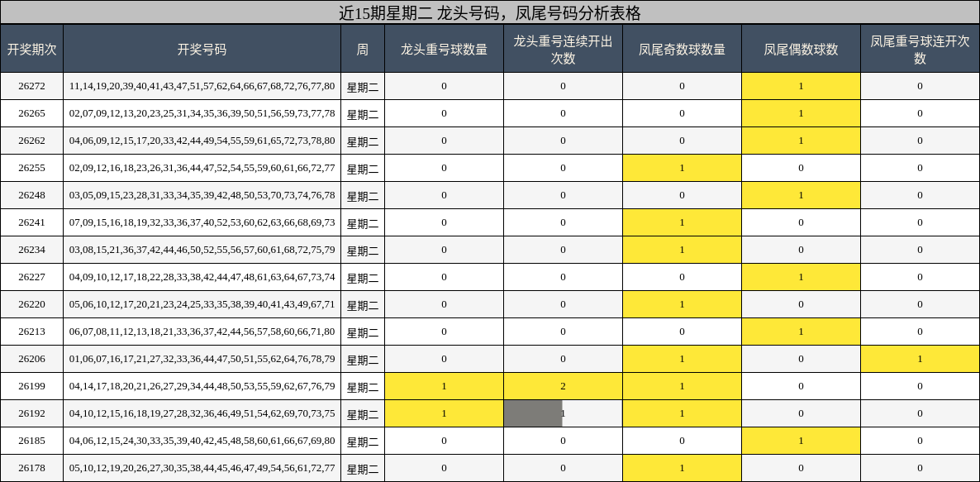Image resolution: width=980 pixels, height=482 pixels.
Task: Click the 龙头重号连续开出次数 column header
Action: pyautogui.click(x=563, y=49)
